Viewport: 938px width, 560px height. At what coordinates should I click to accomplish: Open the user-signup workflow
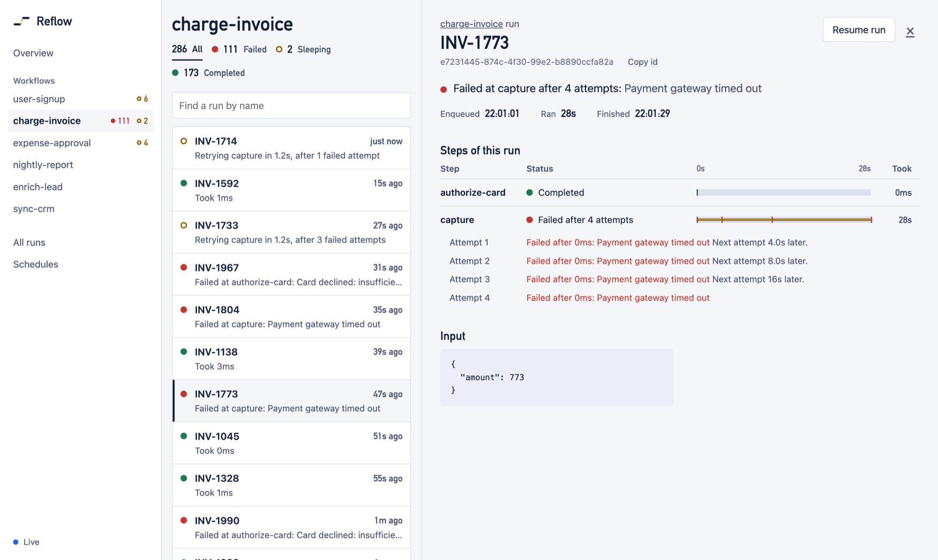[x=80, y=99]
